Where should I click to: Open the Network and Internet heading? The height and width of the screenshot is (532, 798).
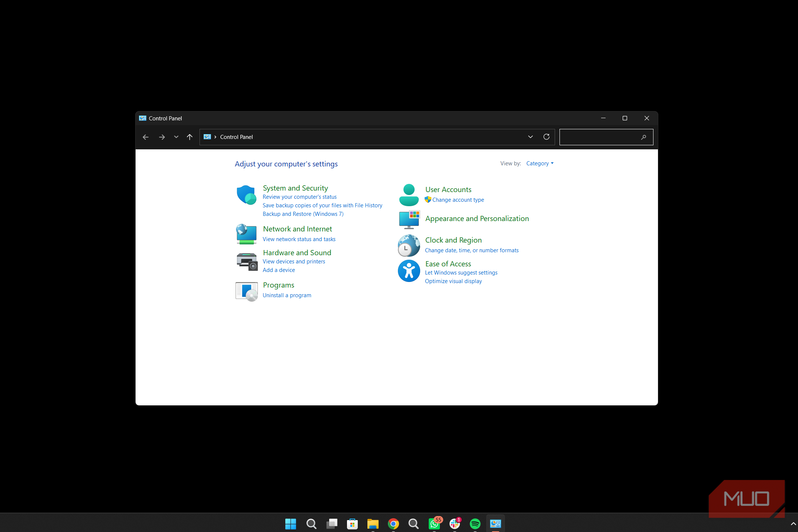[x=297, y=229]
